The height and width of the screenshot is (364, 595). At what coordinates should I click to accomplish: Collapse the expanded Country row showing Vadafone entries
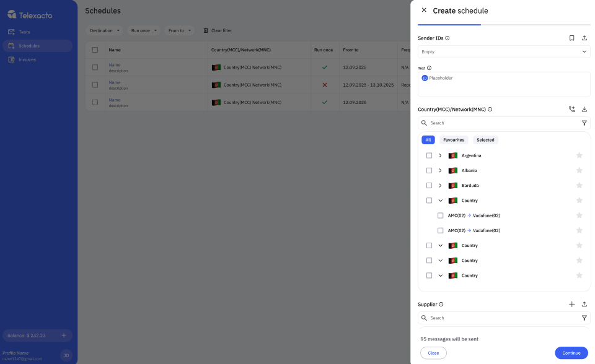tap(440, 200)
